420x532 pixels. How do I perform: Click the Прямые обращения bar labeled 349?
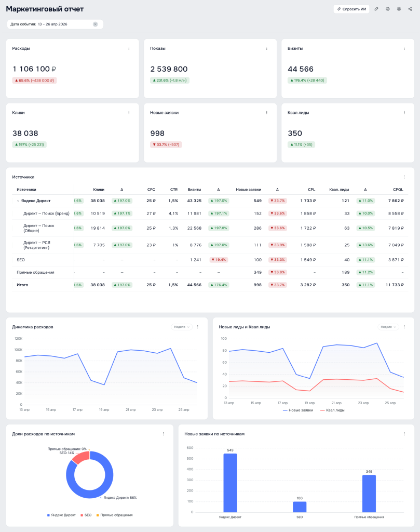369,494
